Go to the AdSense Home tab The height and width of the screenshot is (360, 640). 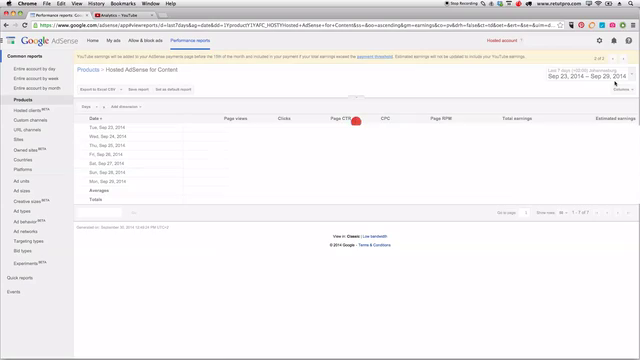pyautogui.click(x=93, y=40)
